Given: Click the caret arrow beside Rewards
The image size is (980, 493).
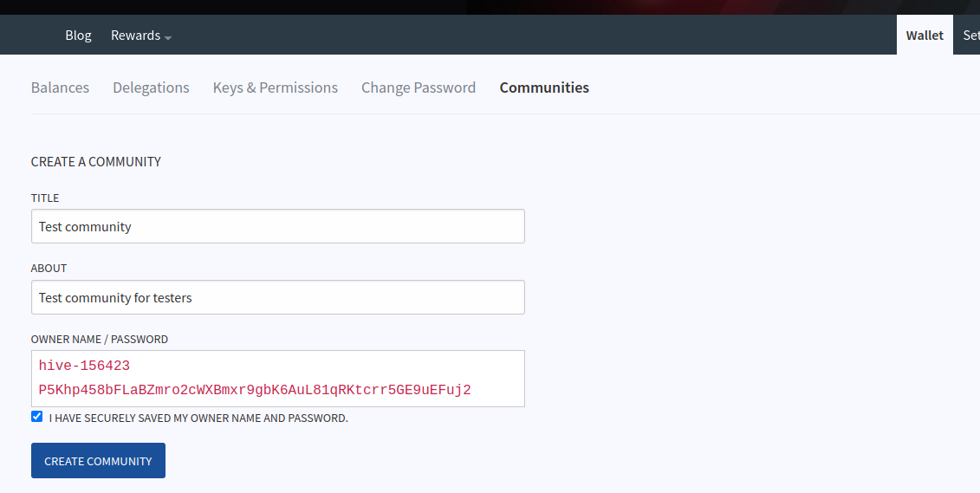Looking at the screenshot, I should [x=168, y=37].
